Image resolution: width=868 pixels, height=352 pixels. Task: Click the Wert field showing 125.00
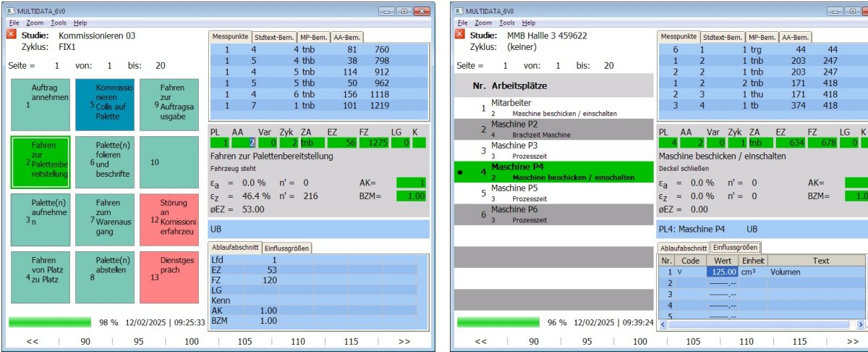722,272
